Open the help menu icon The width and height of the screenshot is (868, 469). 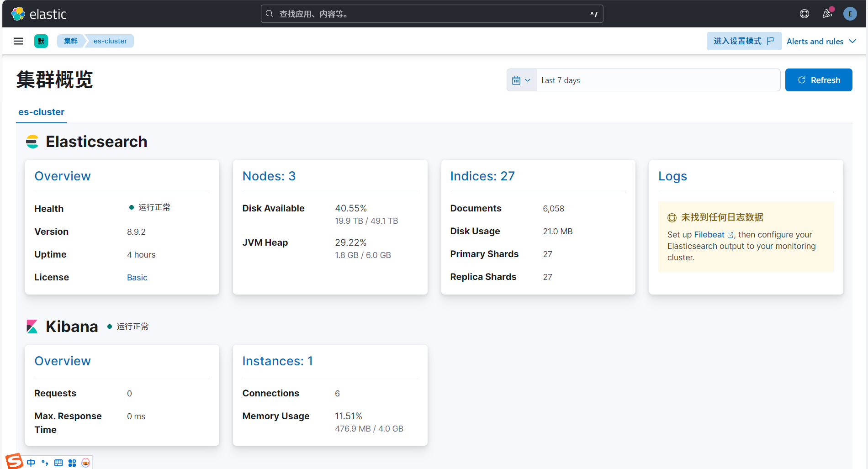click(x=804, y=14)
